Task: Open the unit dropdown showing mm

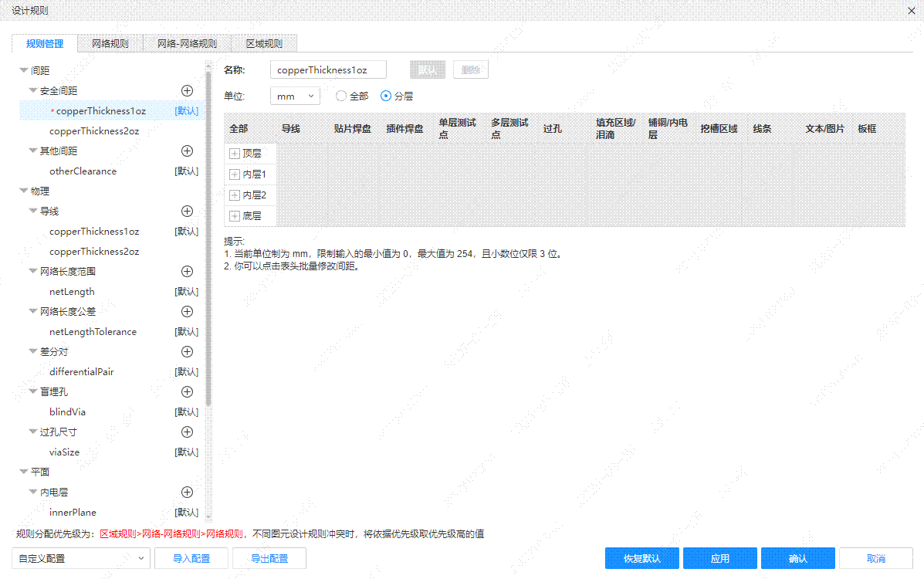Action: (295, 96)
